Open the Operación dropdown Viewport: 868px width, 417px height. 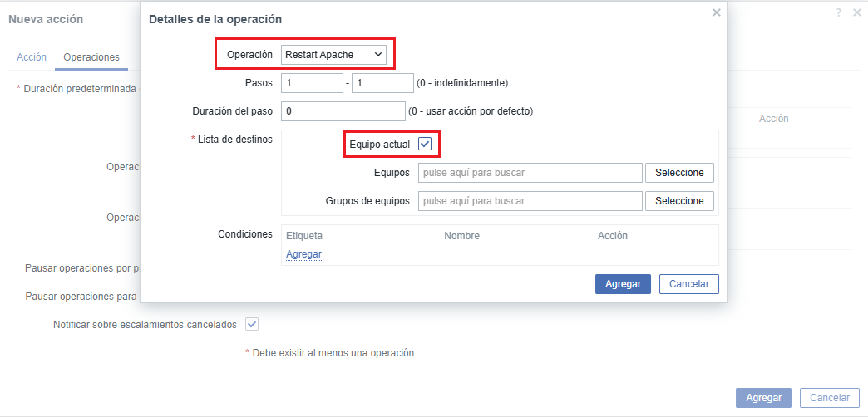tap(333, 55)
